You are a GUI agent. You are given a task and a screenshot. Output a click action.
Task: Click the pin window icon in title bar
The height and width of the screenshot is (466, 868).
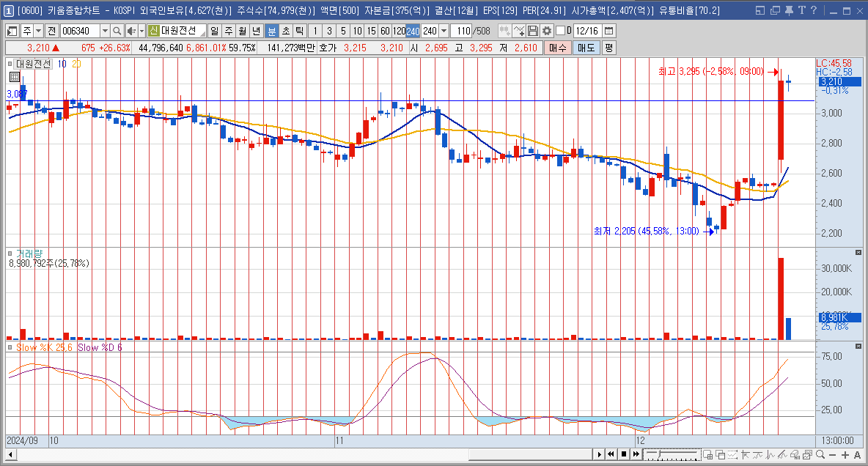pyautogui.click(x=789, y=10)
